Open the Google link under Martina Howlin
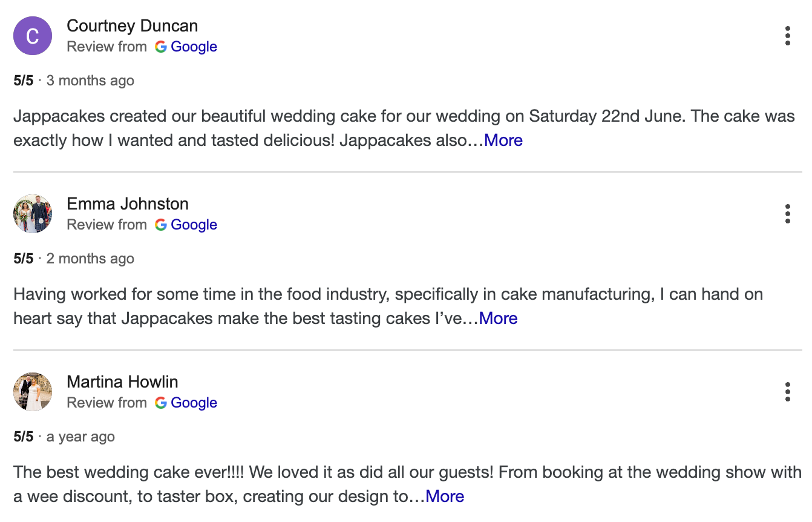The width and height of the screenshot is (812, 522). click(x=194, y=403)
